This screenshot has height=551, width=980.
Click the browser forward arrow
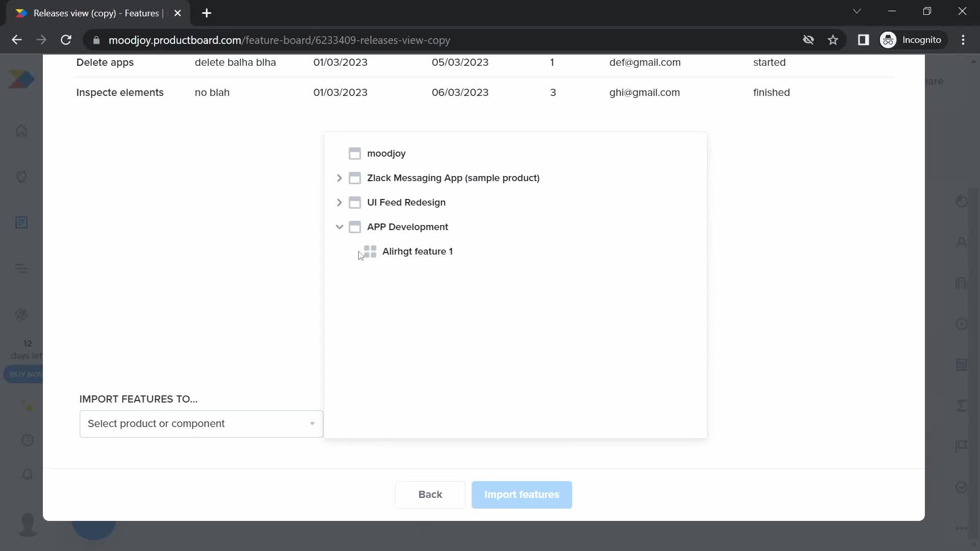[x=41, y=40]
